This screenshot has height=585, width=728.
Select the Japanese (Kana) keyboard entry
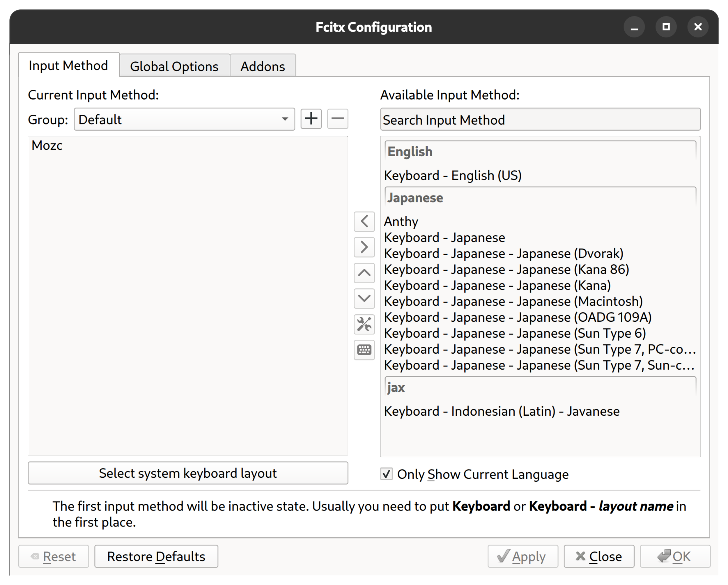(540, 285)
